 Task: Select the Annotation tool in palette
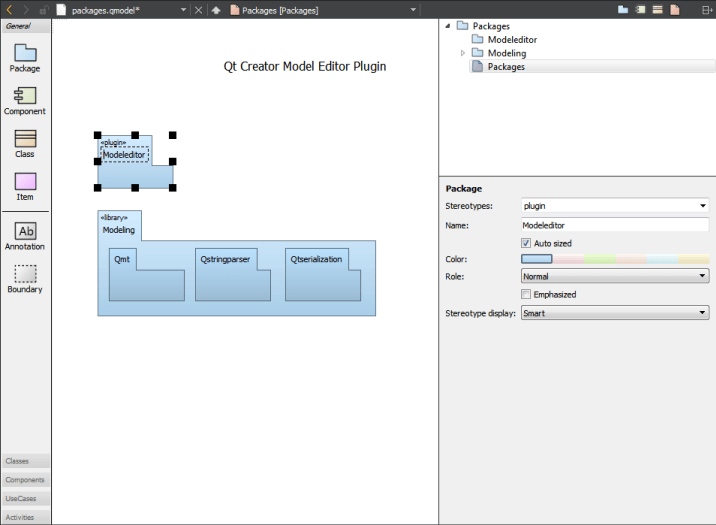[x=25, y=236]
